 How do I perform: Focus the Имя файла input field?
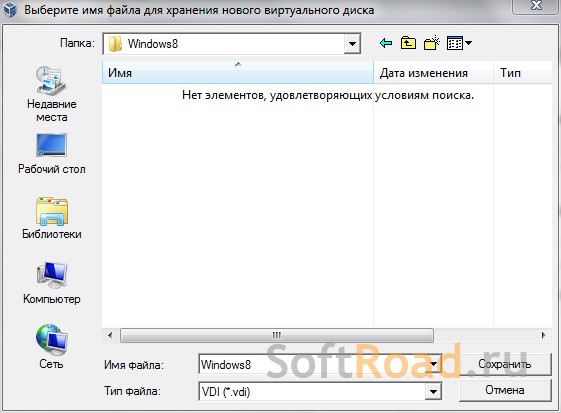point(312,364)
